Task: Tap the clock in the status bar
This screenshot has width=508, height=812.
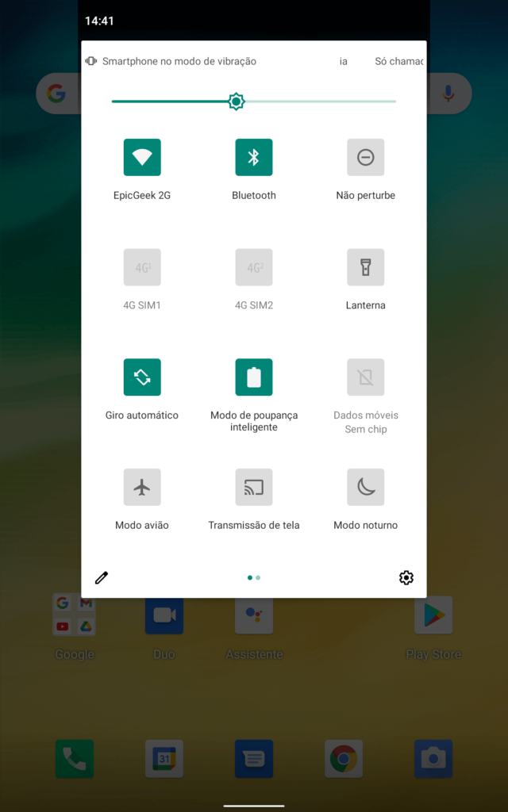Action: (x=99, y=21)
